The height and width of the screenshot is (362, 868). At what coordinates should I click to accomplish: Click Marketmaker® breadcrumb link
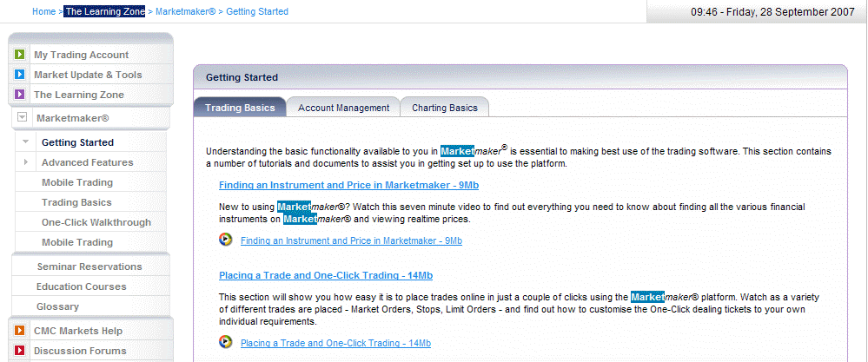[185, 11]
